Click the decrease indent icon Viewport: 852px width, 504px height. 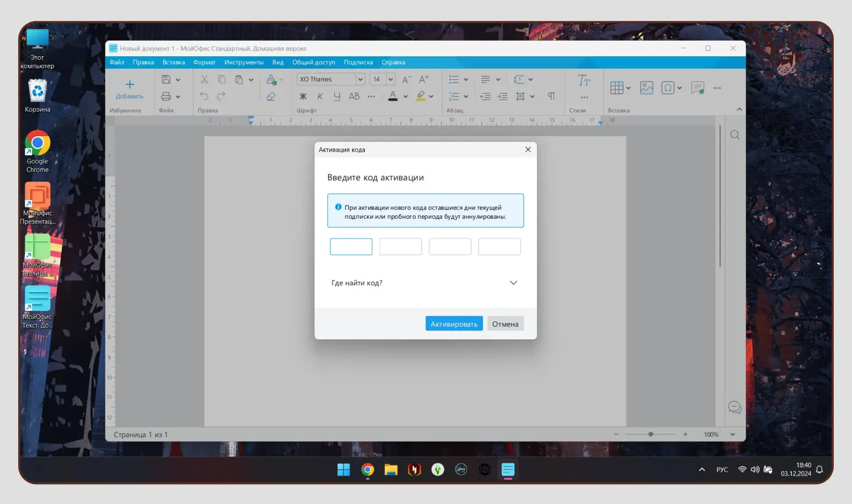pos(486,97)
